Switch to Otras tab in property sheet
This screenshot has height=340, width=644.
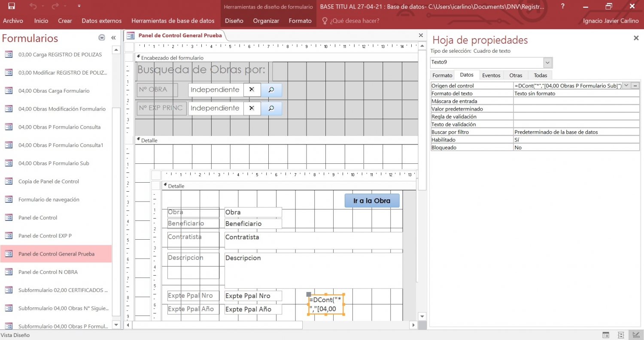[x=516, y=75]
